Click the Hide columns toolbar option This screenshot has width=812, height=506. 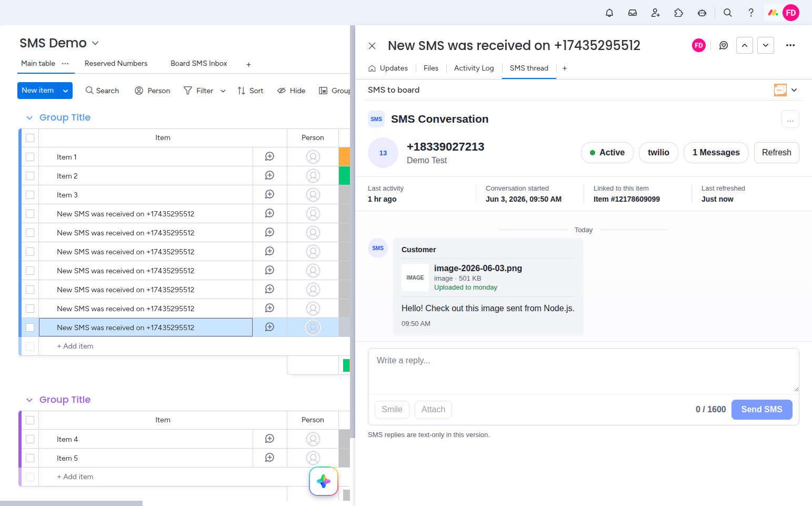click(292, 91)
